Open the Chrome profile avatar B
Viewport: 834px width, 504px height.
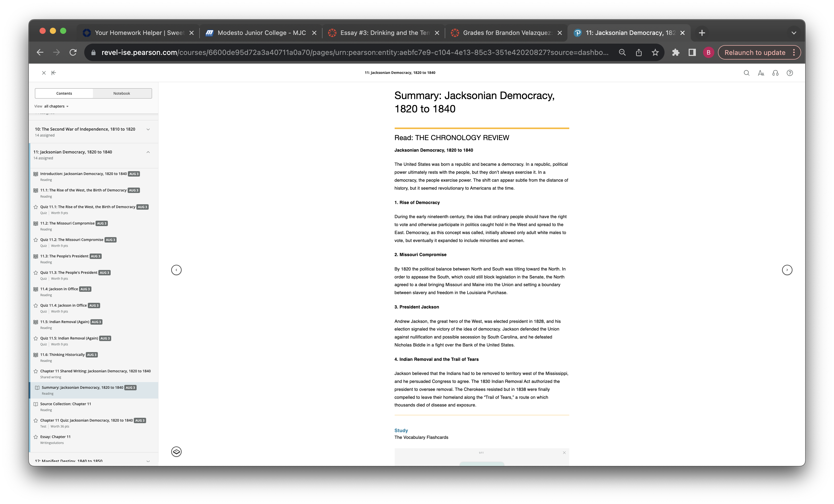[x=708, y=52]
